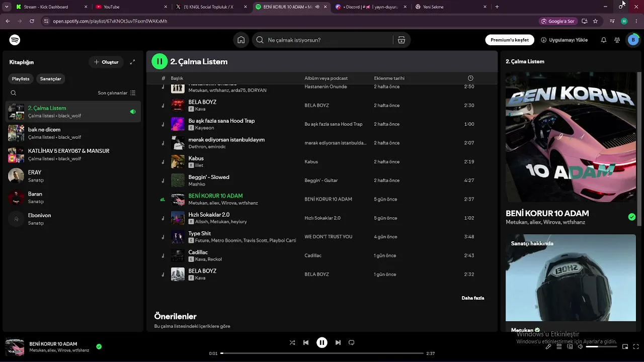The image size is (644, 362).
Task: Open notifications bell in Spotify header
Action: pos(604,40)
